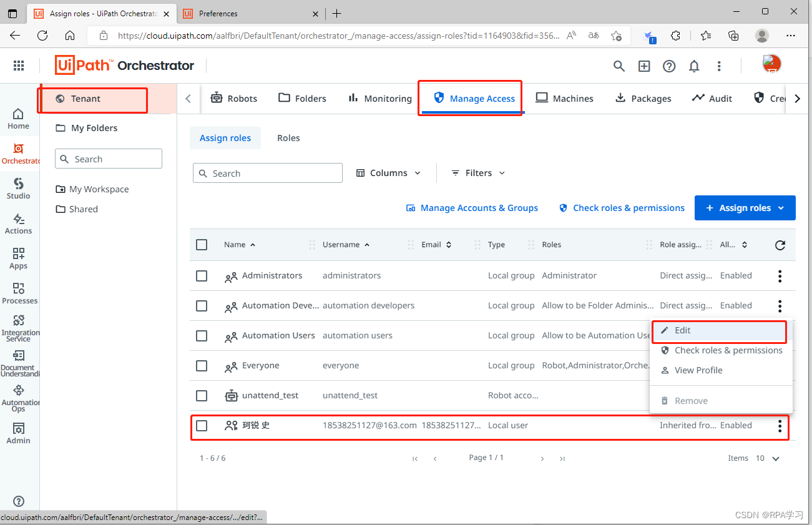
Task: Select the checkbox for the Administrators row
Action: (202, 275)
